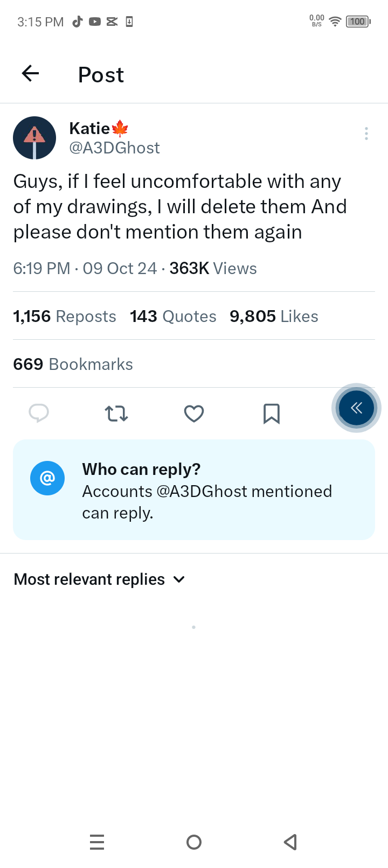This screenshot has width=388, height=868.
Task: Open the 143 Quotes list
Action: 173,316
